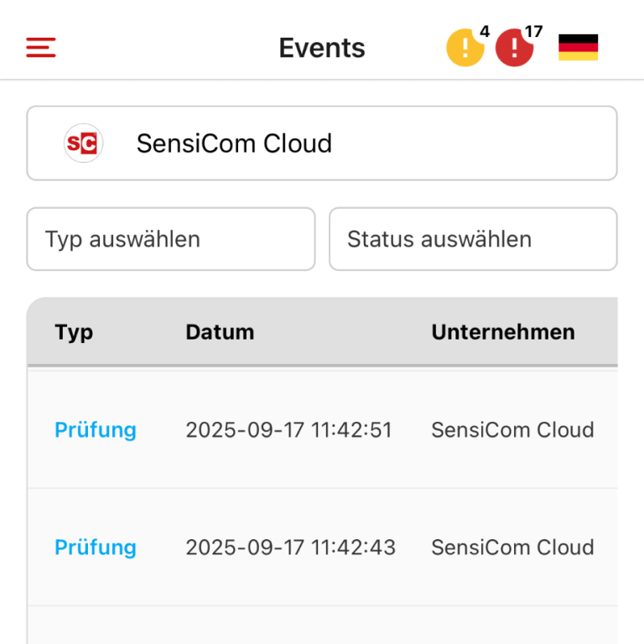This screenshot has height=644, width=644.
Task: Expand the "Status auswählen" dropdown
Action: click(473, 239)
